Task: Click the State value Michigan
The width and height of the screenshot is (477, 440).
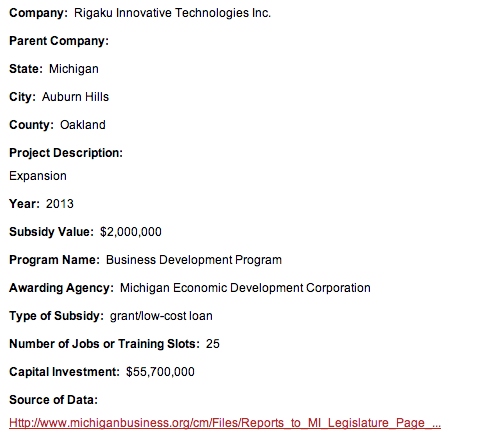Action: click(74, 69)
